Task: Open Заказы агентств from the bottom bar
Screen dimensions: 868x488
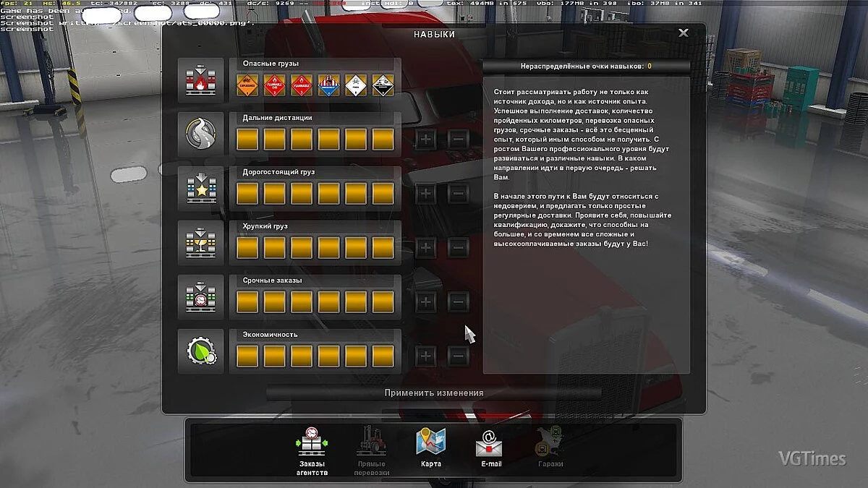Action: pyautogui.click(x=311, y=450)
